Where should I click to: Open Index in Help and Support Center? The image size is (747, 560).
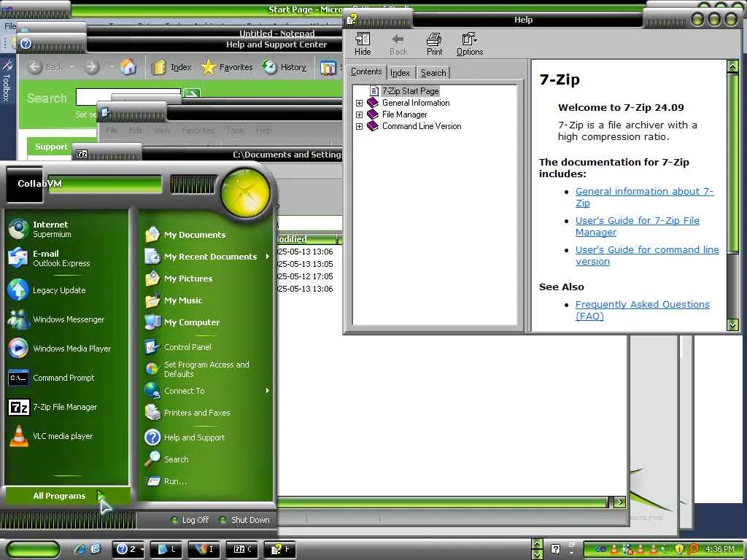[172, 67]
